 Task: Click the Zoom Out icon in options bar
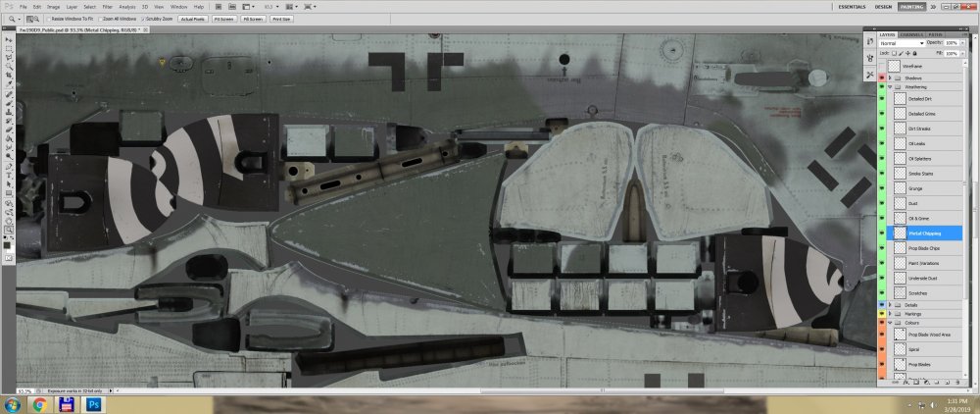(37, 19)
